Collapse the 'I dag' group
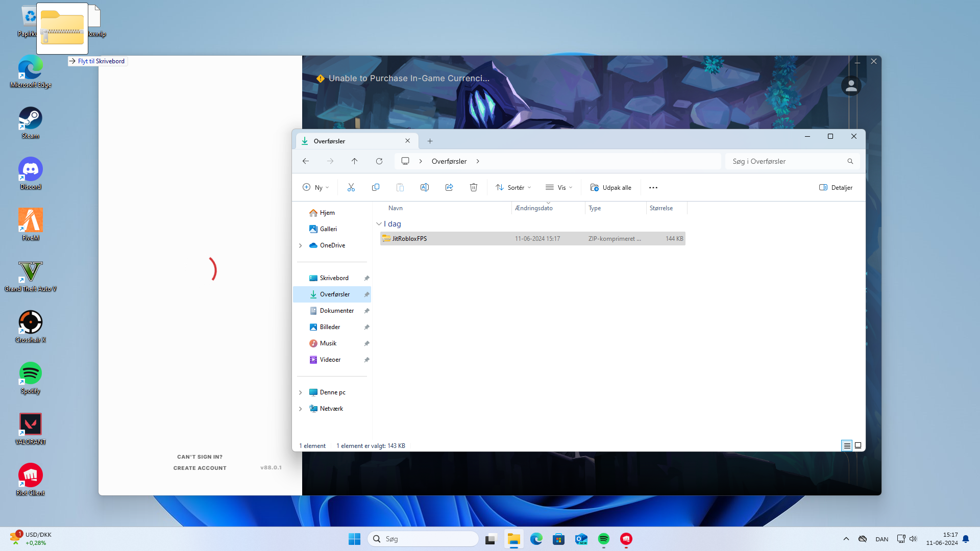980x551 pixels. click(x=379, y=224)
